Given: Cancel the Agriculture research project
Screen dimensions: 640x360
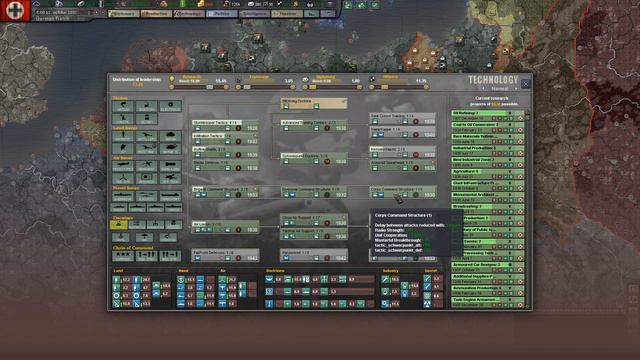Looking at the screenshot, I should coord(520,177).
